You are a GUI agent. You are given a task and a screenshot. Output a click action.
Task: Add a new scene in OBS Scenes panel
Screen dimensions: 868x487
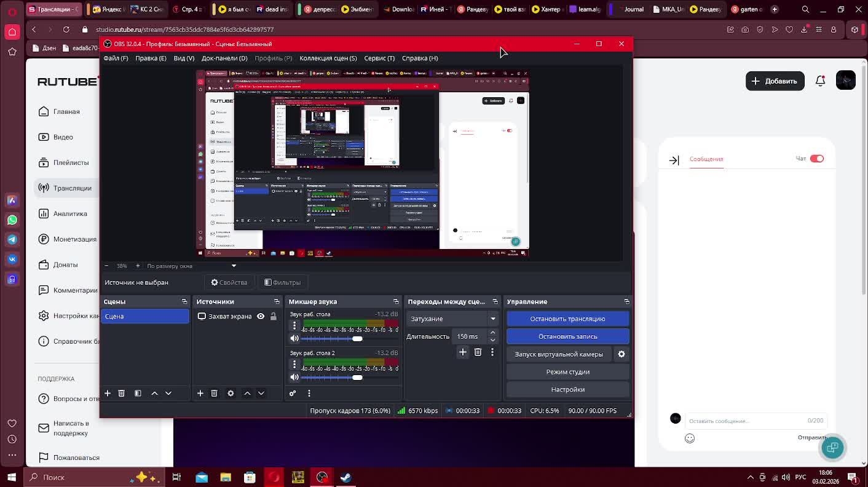(x=108, y=394)
